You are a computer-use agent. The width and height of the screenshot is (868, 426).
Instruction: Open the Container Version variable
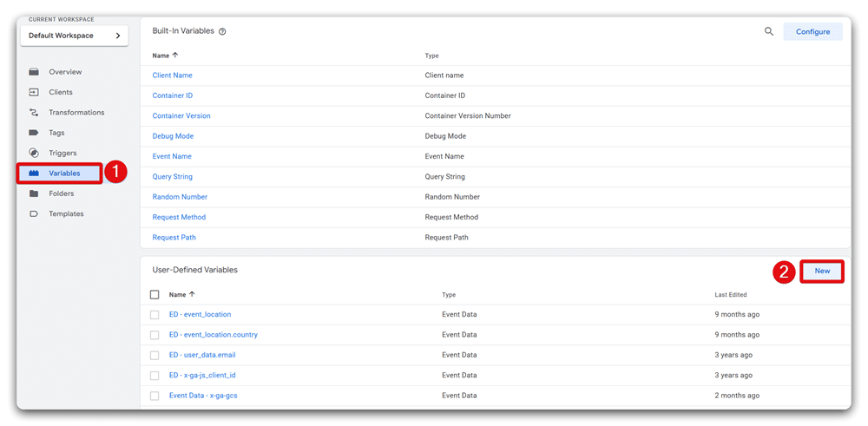pos(181,116)
